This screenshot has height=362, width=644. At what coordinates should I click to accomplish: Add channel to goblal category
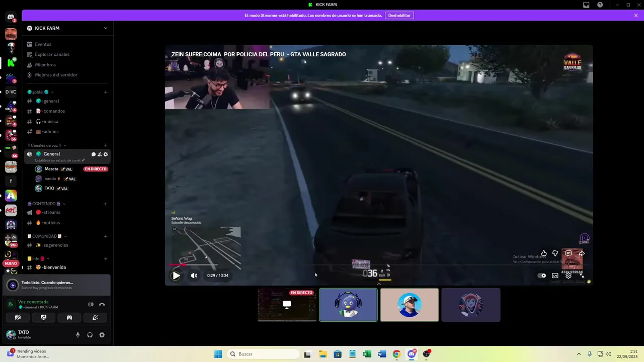click(106, 92)
